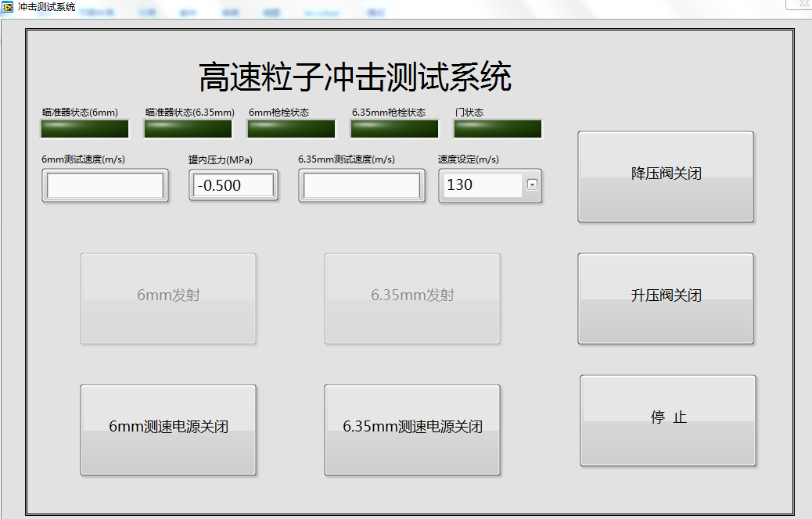The image size is (812, 519).
Task: Click the 瞄准器状态(6mm) indicator light
Action: [x=84, y=129]
